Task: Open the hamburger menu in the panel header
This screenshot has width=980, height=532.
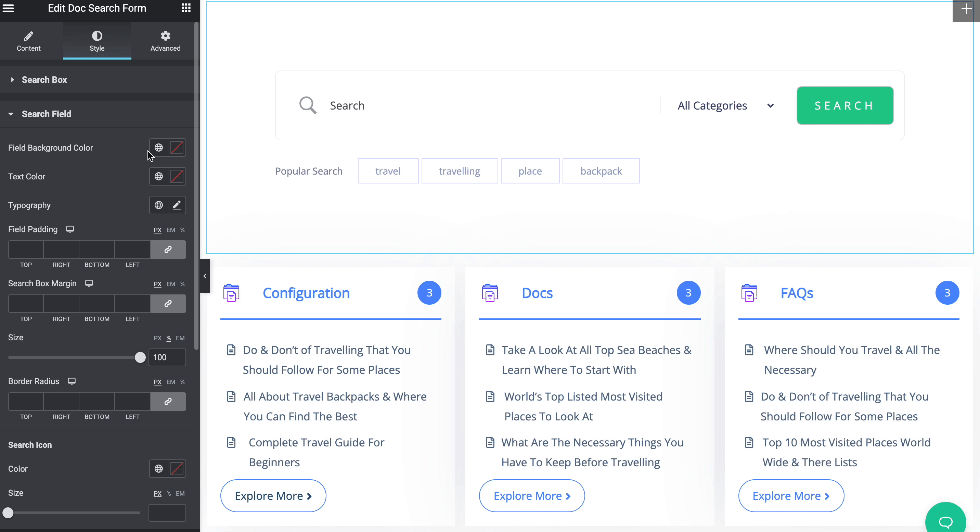Action: pyautogui.click(x=8, y=8)
